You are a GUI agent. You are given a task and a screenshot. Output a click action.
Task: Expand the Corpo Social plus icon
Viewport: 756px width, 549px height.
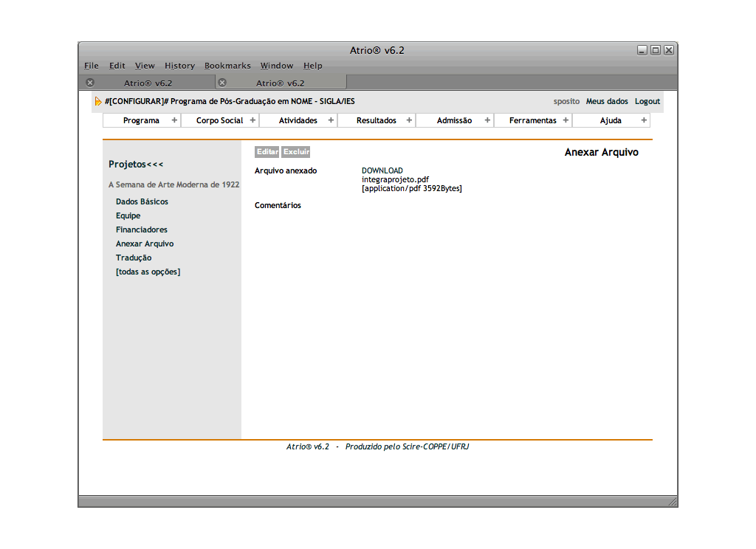[252, 120]
